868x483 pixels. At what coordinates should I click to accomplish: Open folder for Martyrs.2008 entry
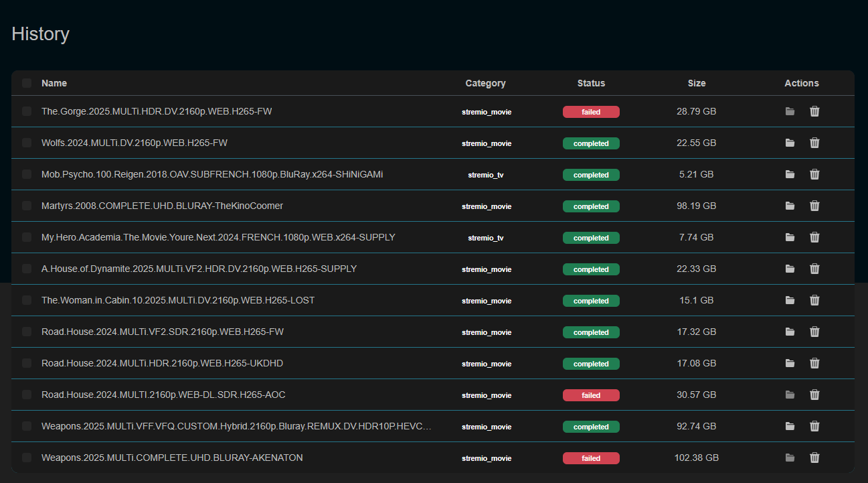click(x=790, y=206)
